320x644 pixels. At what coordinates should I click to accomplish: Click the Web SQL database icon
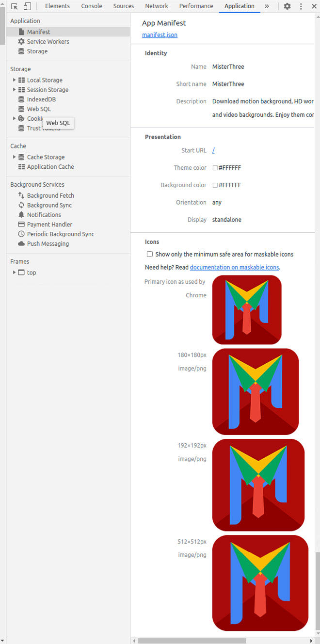[21, 109]
